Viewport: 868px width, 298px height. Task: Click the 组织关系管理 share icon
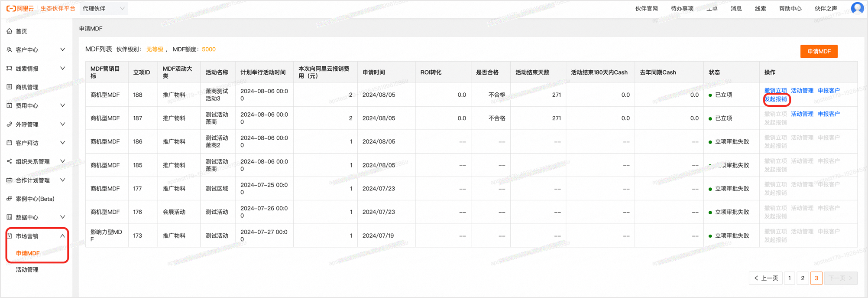tap(10, 161)
